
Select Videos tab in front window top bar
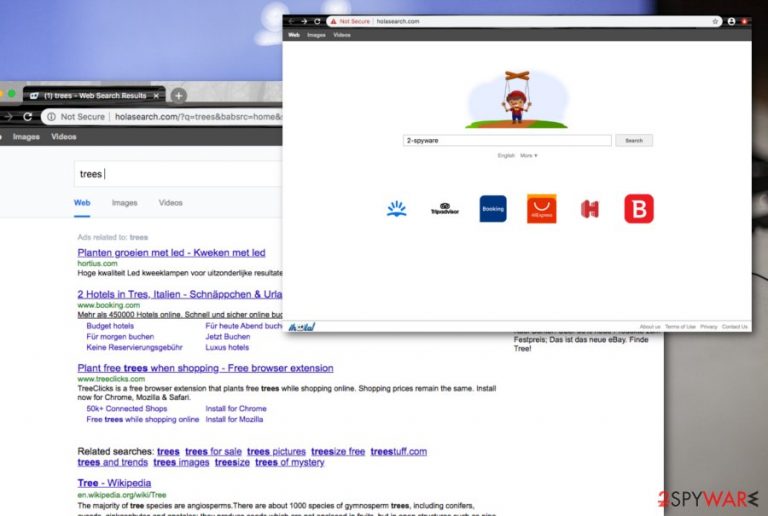tap(342, 35)
